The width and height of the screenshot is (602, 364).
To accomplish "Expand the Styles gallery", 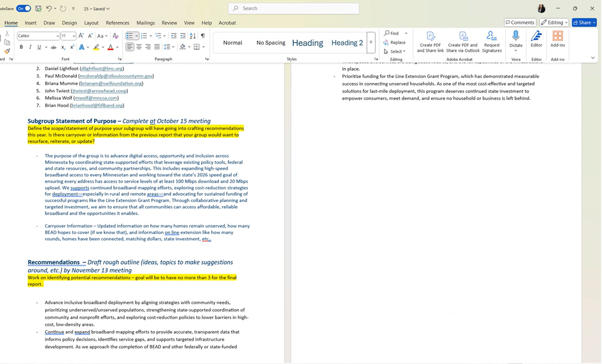I will (x=371, y=42).
